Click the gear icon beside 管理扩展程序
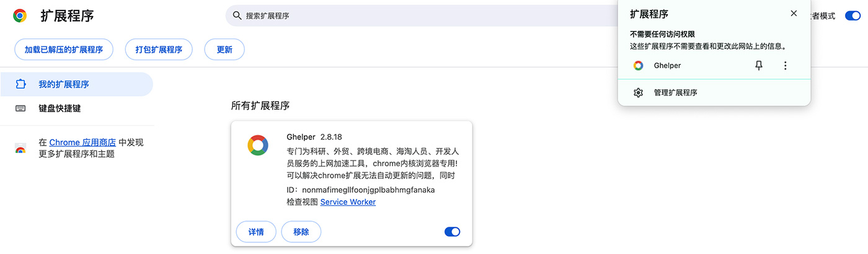868x254 pixels. (x=638, y=93)
